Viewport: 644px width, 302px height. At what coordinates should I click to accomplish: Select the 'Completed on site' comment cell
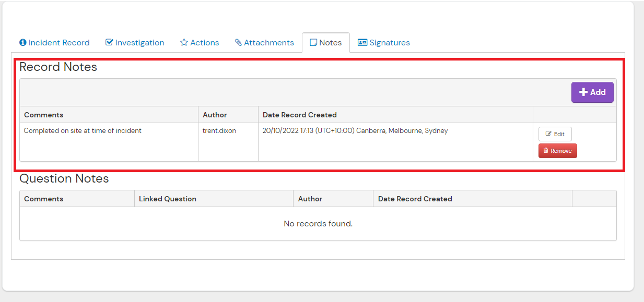coord(83,131)
